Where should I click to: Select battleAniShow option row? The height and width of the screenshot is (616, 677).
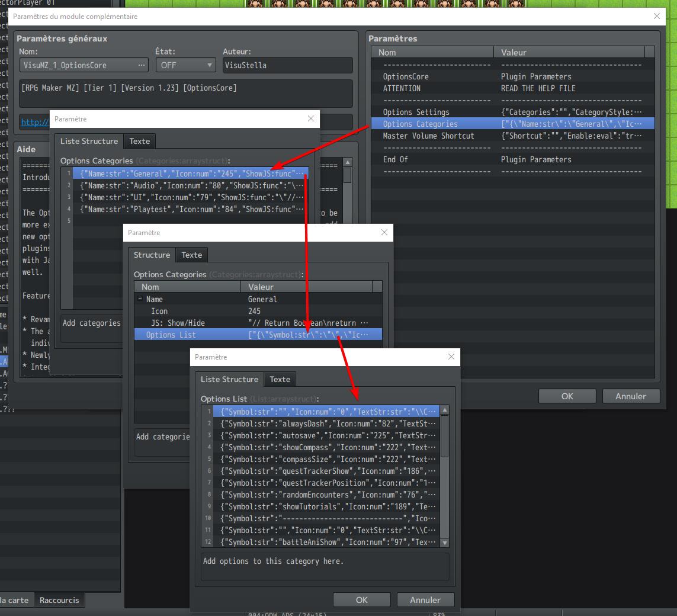[326, 542]
